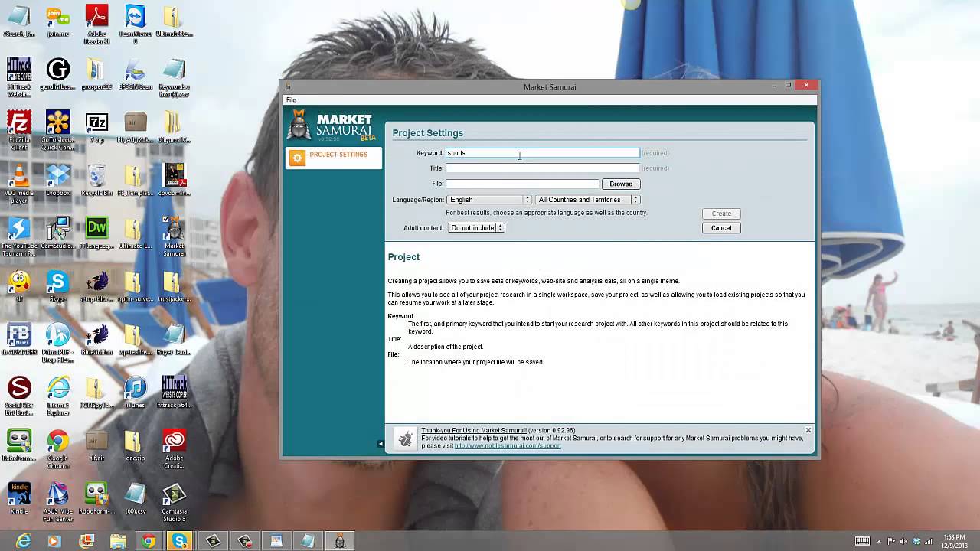Open Google Chrome desktop icon

[x=57, y=448]
